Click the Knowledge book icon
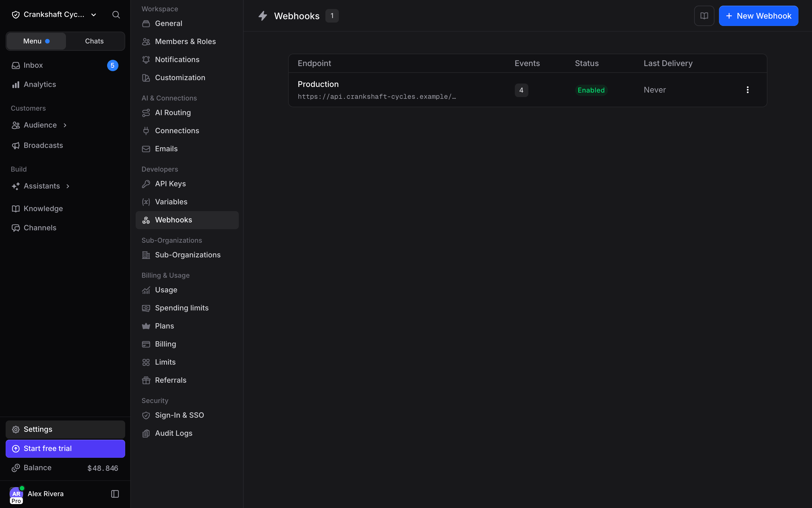Screen dimensions: 812x508 point(16,209)
